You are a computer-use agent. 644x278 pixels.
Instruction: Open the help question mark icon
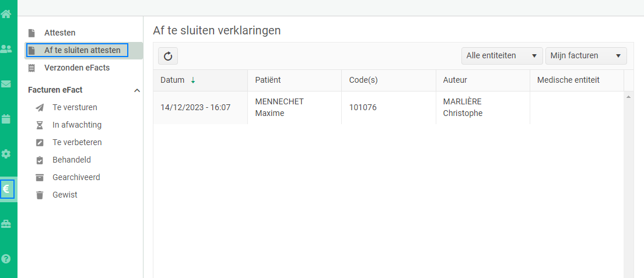point(6,259)
